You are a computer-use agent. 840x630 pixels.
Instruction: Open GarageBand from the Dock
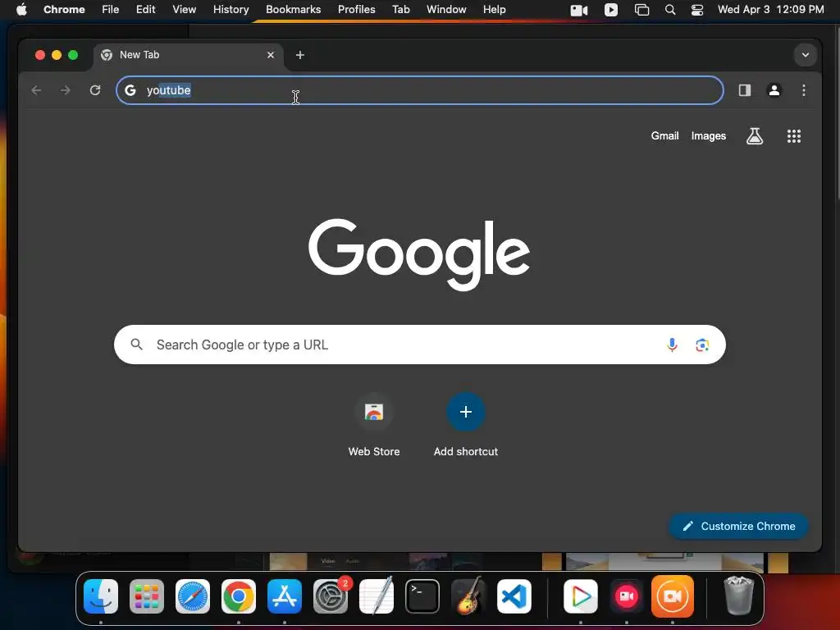coord(468,596)
